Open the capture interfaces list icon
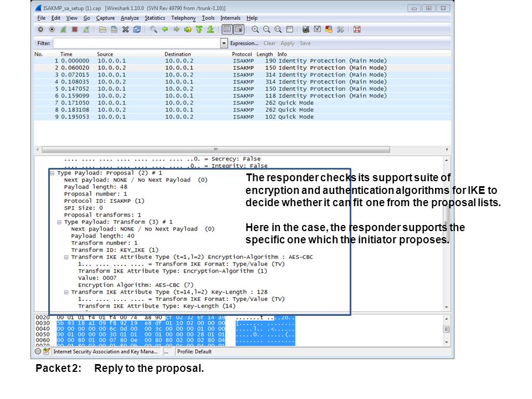The height and width of the screenshot is (399, 532). pyautogui.click(x=40, y=29)
